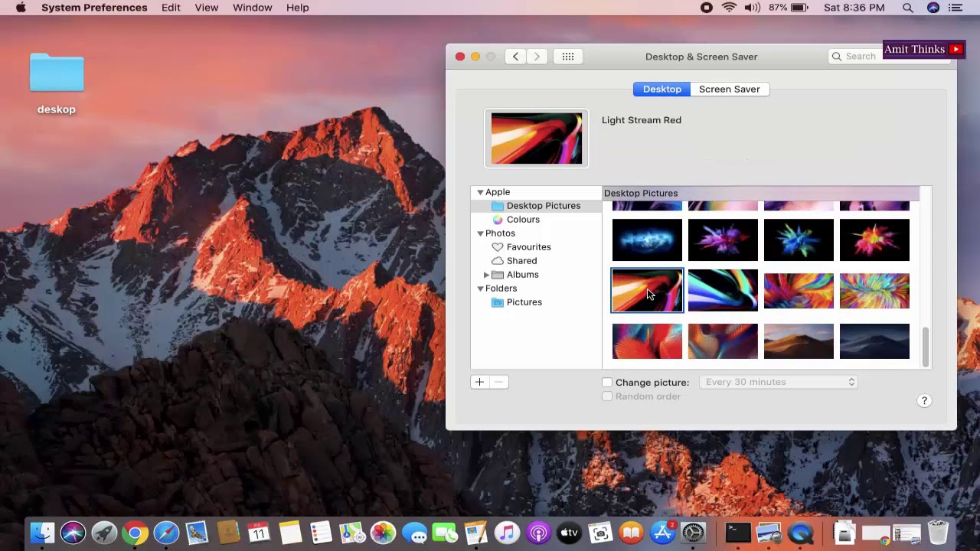
Task: Select the blue light stream wallpaper
Action: click(x=723, y=291)
